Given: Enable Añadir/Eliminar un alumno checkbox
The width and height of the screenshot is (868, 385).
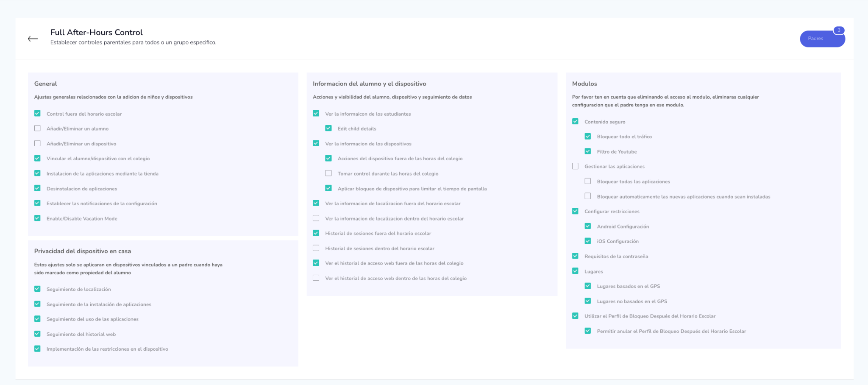Looking at the screenshot, I should (37, 128).
